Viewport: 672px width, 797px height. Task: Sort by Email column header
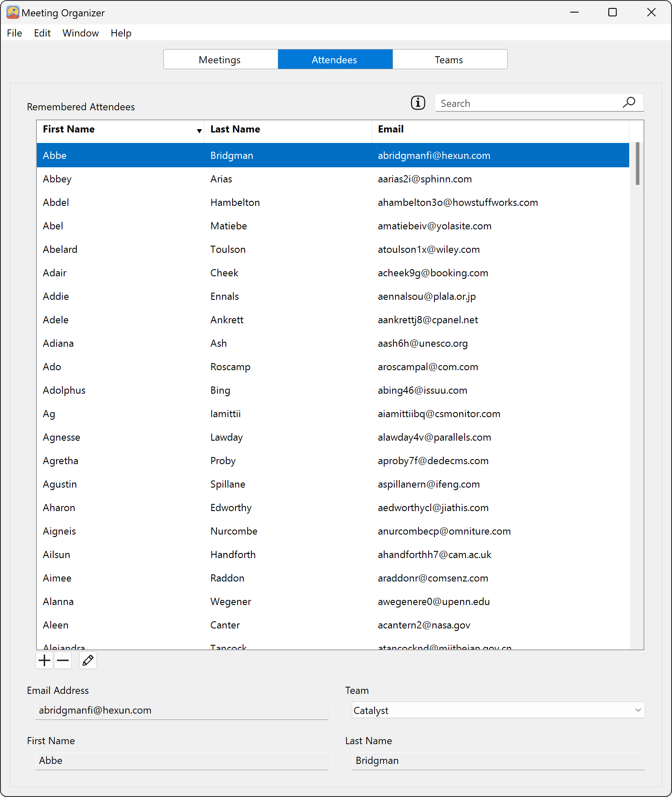click(499, 130)
